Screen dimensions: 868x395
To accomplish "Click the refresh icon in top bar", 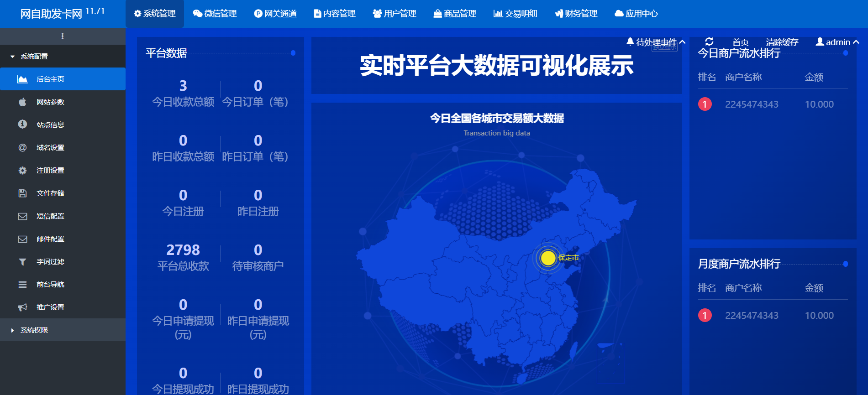I will coord(709,42).
